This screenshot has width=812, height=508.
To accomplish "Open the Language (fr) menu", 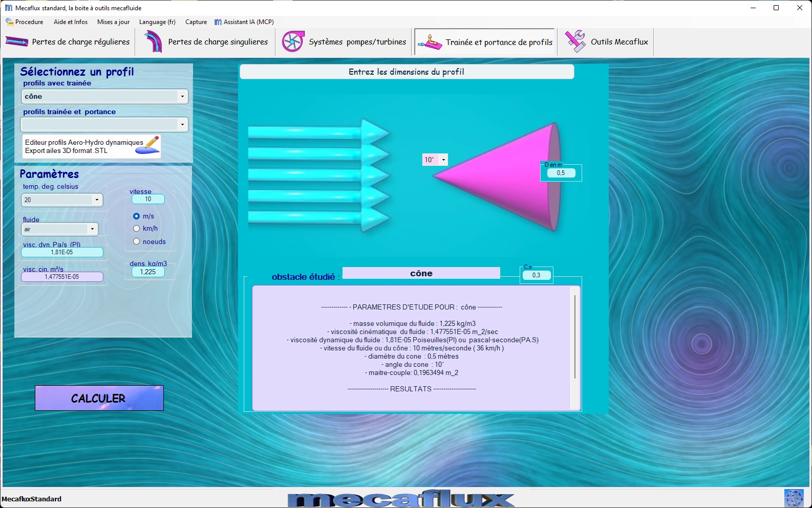I will (x=157, y=22).
